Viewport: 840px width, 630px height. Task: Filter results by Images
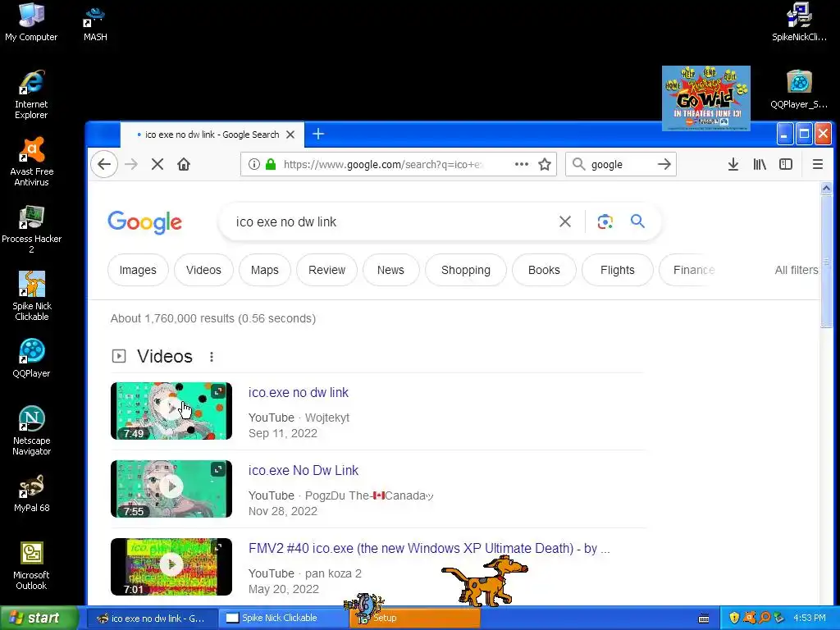point(138,270)
